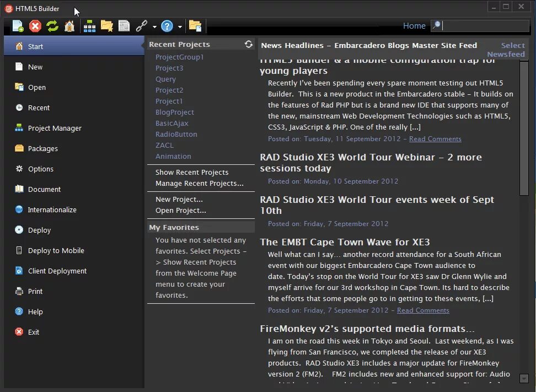This screenshot has height=392, width=536.
Task: Open recent project Project2
Action: (169, 90)
